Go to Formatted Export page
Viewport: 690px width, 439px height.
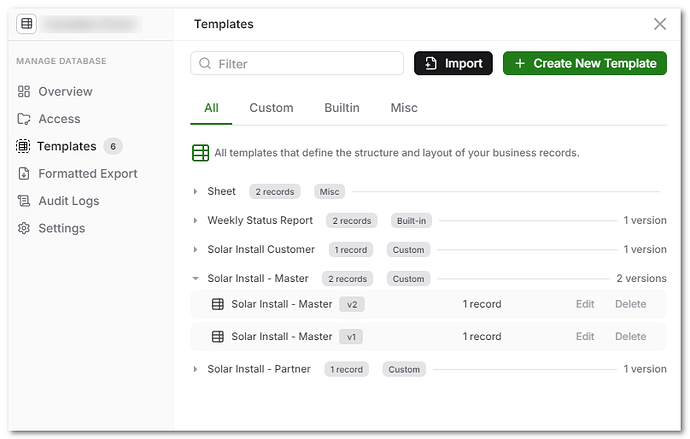[x=87, y=173]
